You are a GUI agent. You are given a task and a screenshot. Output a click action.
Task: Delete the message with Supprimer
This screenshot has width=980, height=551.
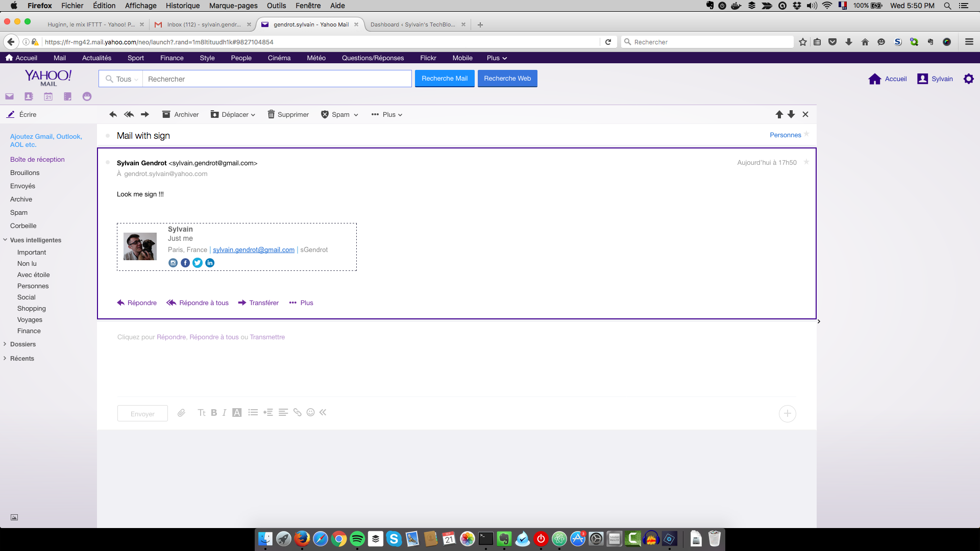[x=288, y=114]
